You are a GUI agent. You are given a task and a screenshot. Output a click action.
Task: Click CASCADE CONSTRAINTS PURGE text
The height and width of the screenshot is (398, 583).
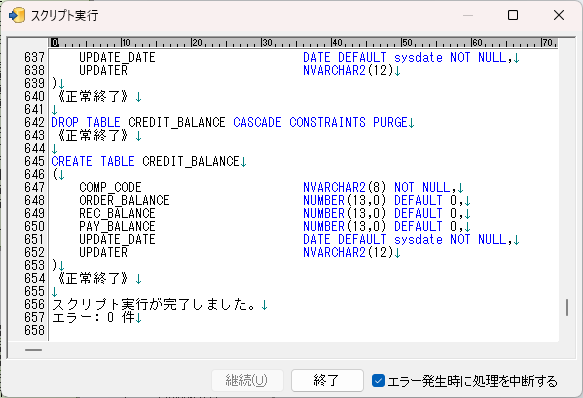[x=321, y=122]
